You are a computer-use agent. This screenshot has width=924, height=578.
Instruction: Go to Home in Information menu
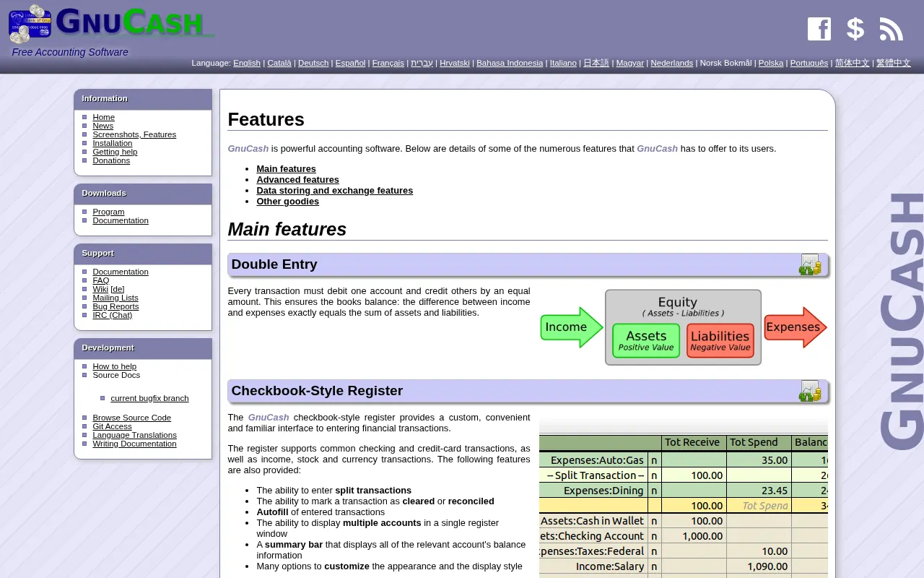pos(103,117)
